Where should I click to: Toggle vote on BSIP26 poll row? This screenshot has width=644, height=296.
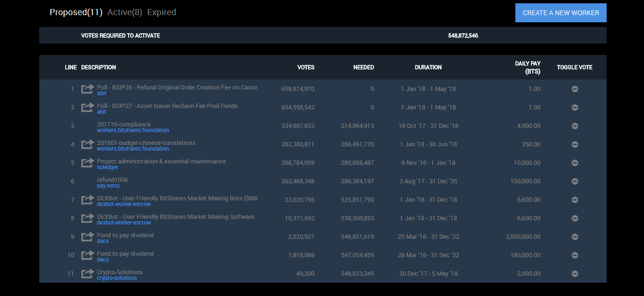(575, 89)
